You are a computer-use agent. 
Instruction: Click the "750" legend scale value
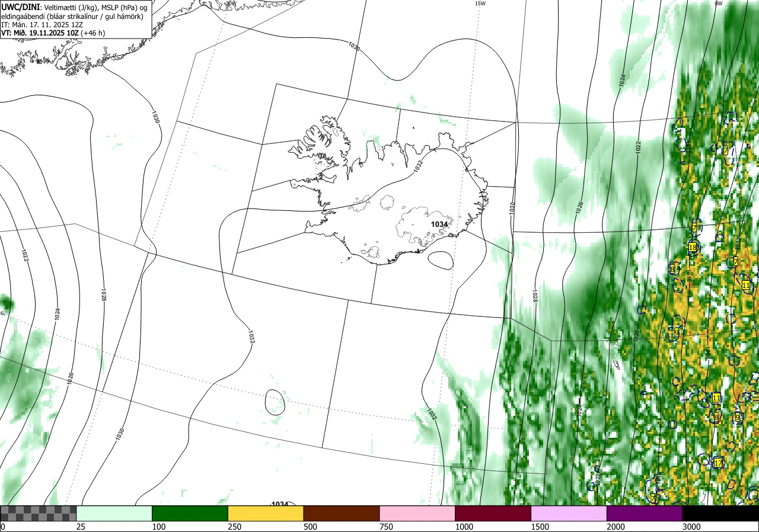[387, 527]
